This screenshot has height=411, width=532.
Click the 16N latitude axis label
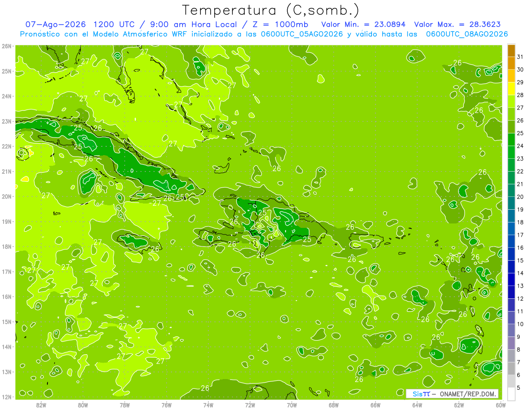tap(7, 297)
